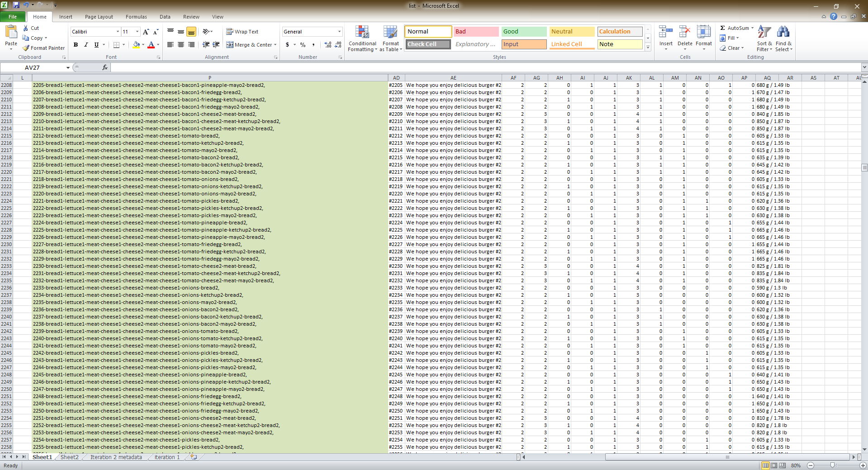Open the File tab
The image size is (868, 470).
pos(13,17)
